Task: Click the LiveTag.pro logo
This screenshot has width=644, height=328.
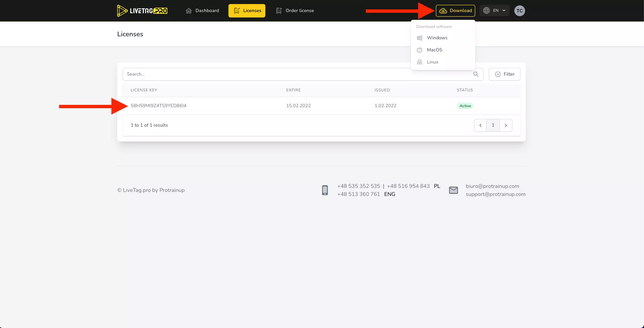Action: 142,11
